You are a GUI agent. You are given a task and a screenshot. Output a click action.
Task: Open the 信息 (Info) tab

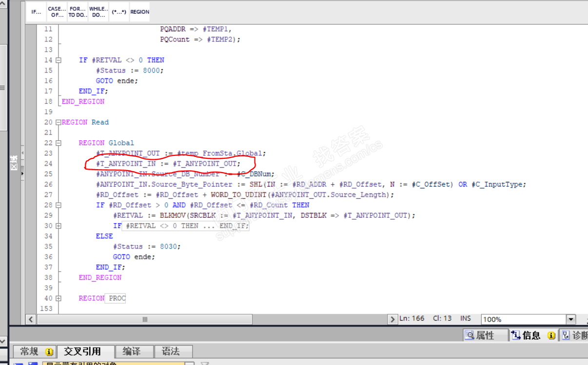click(533, 335)
